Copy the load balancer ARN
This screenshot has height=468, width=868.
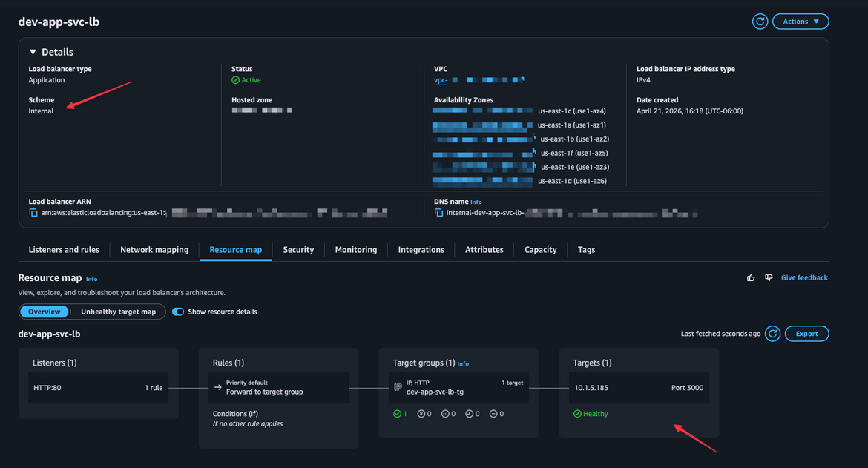[x=33, y=213]
